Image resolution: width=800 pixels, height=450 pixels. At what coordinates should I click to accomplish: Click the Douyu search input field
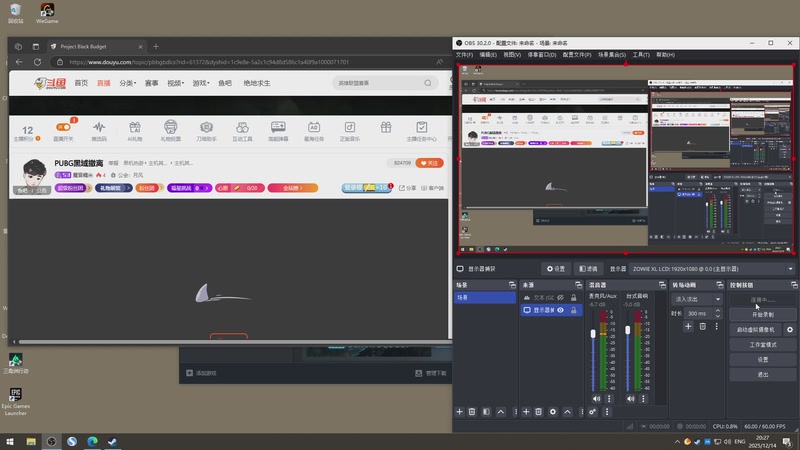[x=380, y=83]
